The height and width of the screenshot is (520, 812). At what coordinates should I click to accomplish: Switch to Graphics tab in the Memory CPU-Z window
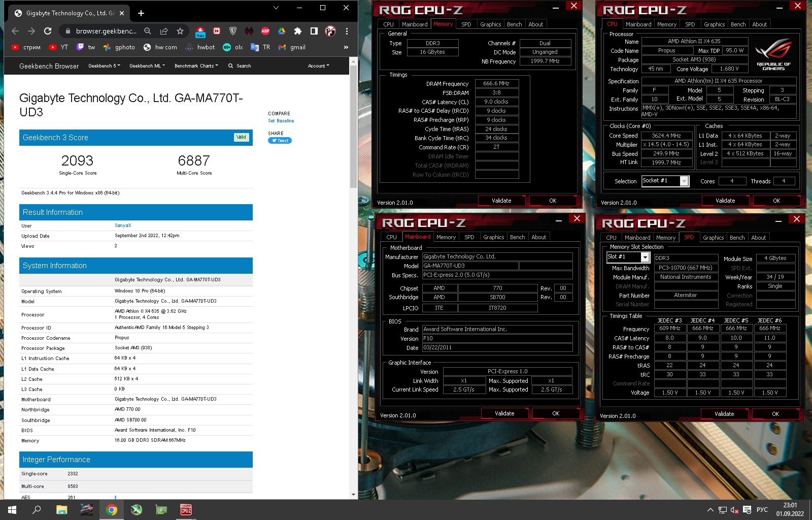coord(490,24)
